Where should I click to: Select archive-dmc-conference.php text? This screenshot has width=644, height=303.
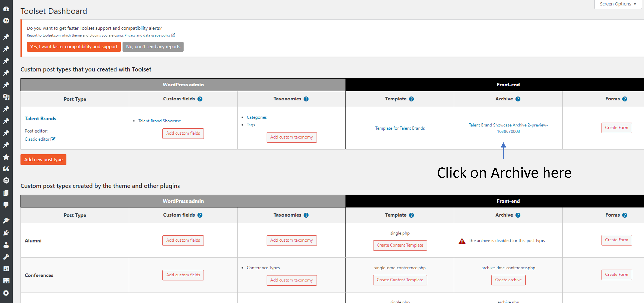point(508,268)
